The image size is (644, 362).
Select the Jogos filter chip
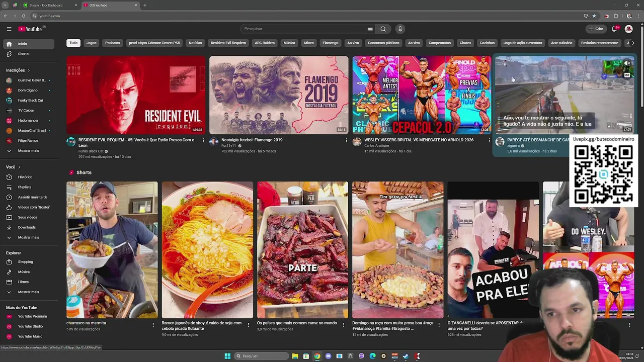pyautogui.click(x=91, y=43)
